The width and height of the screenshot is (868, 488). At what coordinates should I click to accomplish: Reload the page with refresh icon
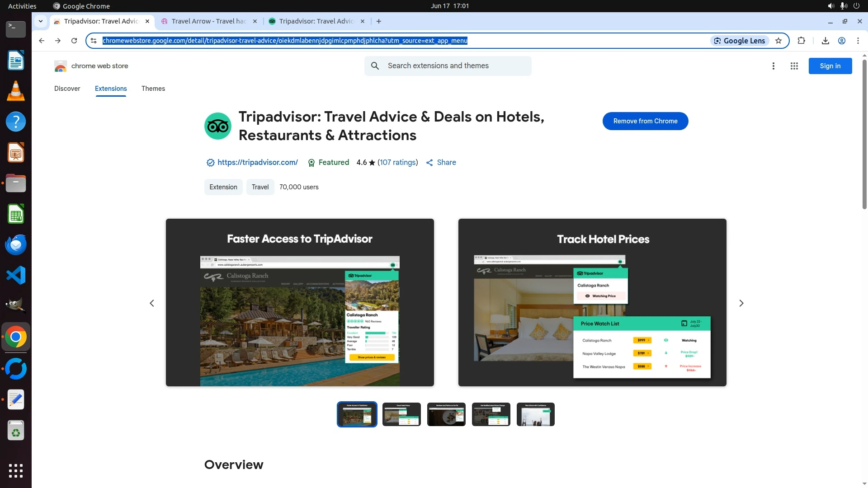(74, 41)
